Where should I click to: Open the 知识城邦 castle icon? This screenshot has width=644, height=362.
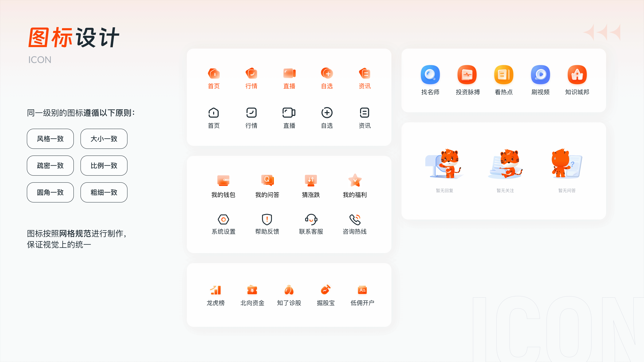pos(577,75)
